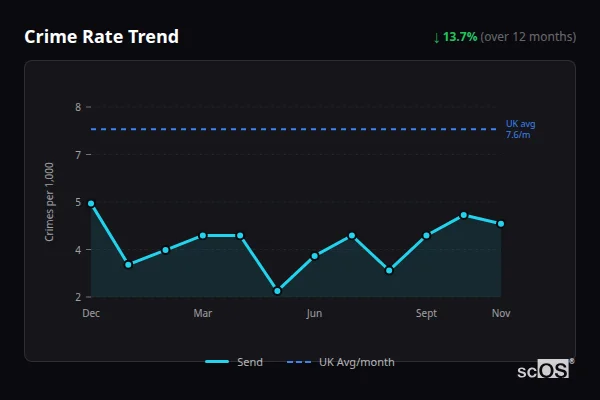Toggle the UK Avg/month legend entry
Viewport: 600px width, 400px height.
341,362
